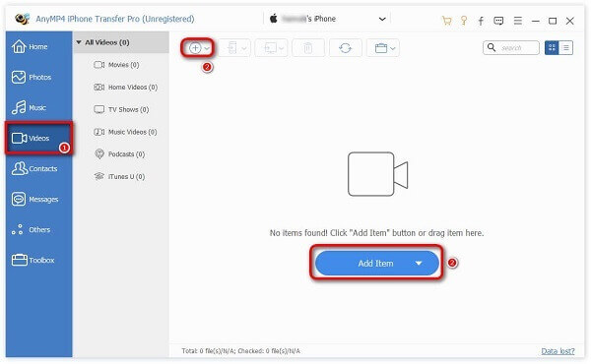Image resolution: width=591 pixels, height=364 pixels.
Task: Open the key register icon
Action: coord(464,21)
